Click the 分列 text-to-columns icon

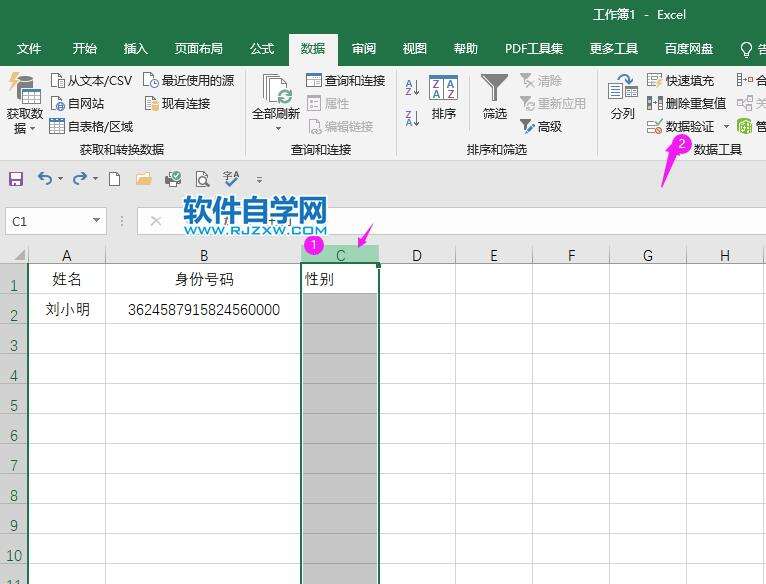click(x=622, y=97)
